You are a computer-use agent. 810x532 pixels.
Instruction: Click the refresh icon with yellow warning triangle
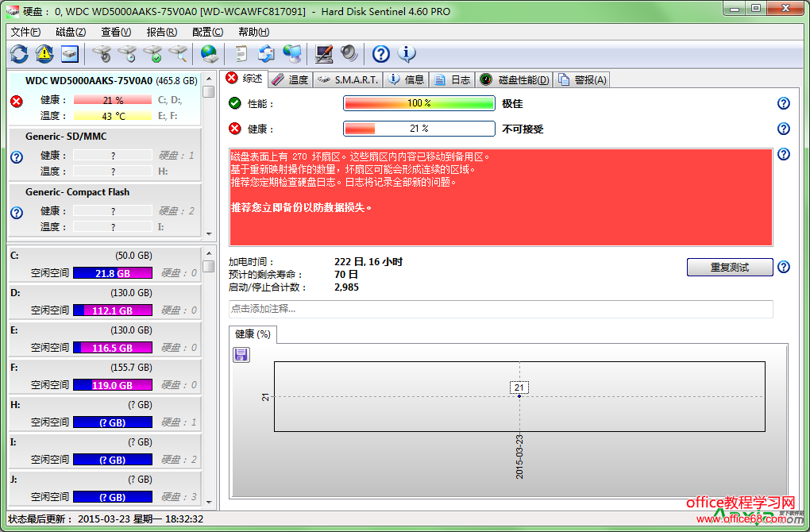coord(44,54)
